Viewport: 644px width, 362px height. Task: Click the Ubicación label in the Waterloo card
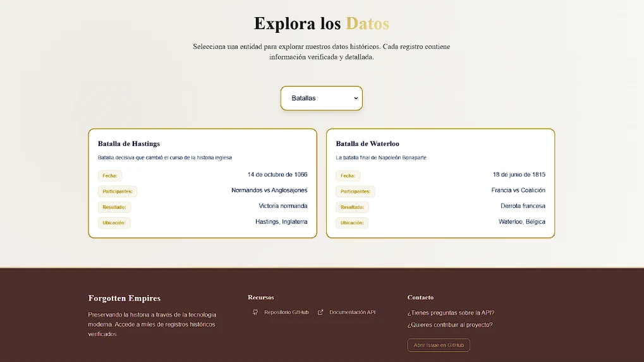[352, 223]
